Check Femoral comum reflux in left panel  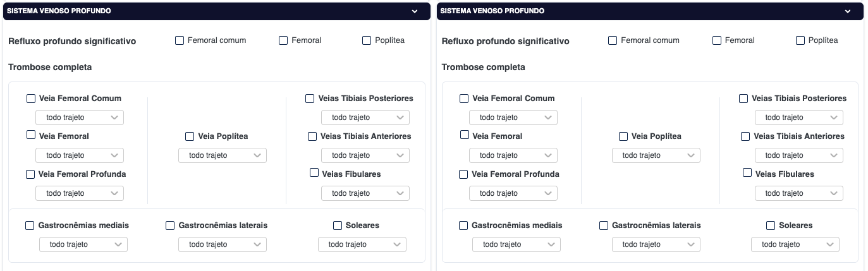point(180,40)
